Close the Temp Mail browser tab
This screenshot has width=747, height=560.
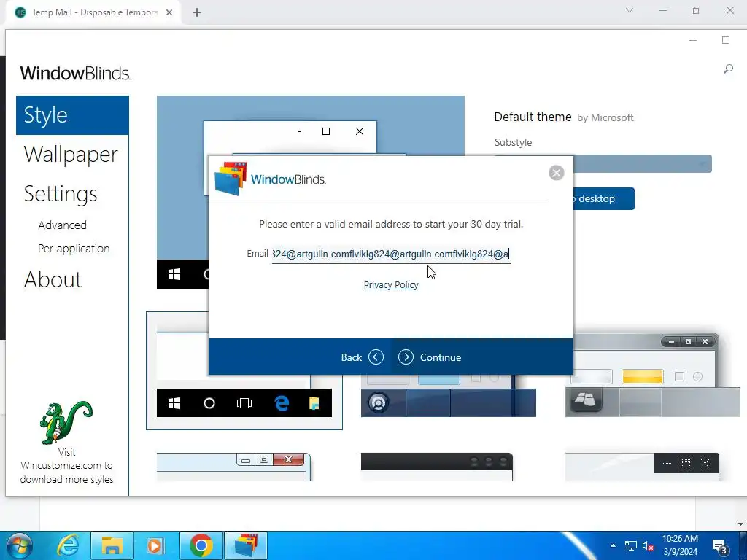click(169, 12)
